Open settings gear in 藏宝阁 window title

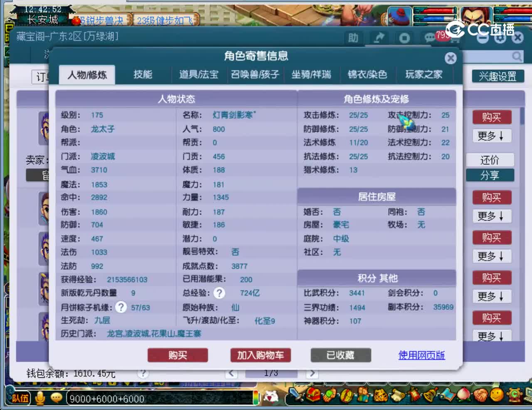click(500, 37)
